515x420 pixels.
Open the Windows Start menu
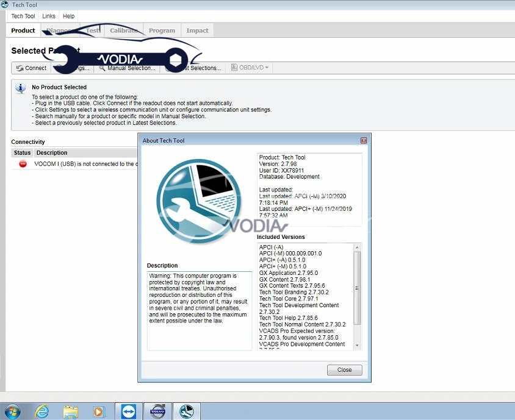(x=12, y=411)
